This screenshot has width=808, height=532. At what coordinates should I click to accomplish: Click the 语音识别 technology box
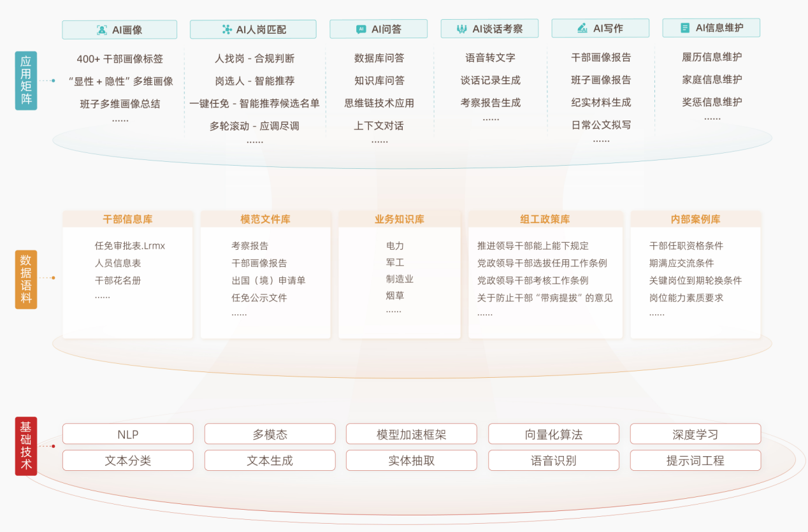point(553,461)
